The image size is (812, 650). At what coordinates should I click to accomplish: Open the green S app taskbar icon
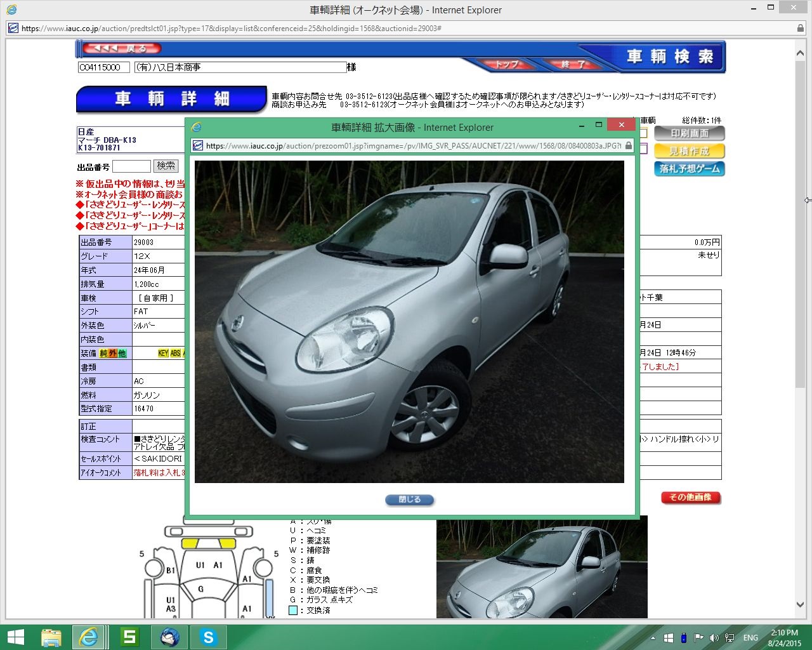point(129,637)
